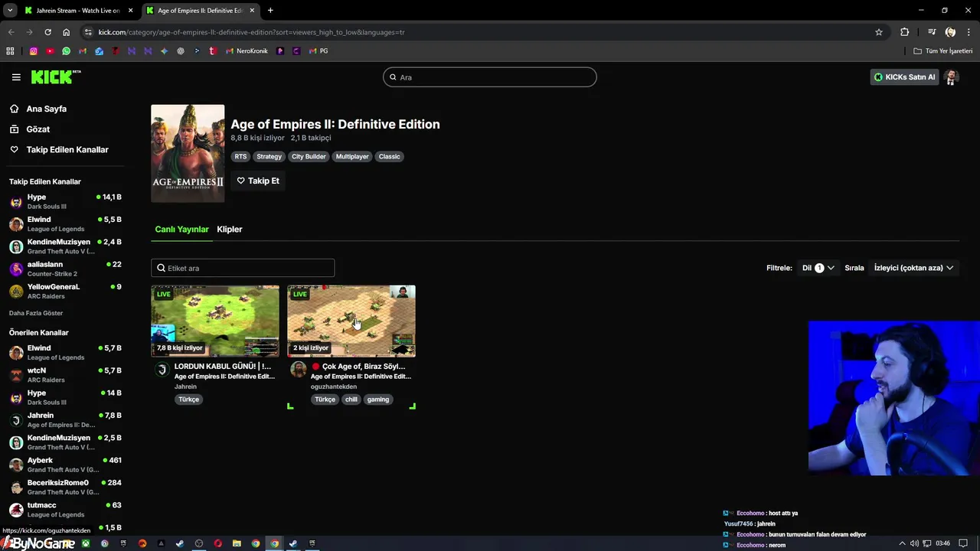Open Chrome tab search dropdown

10,11
